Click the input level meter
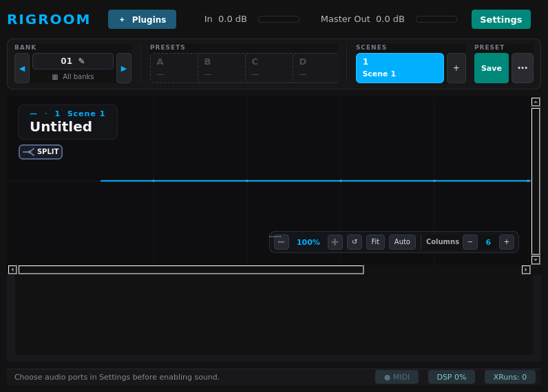This screenshot has height=392, width=548. coord(279,19)
